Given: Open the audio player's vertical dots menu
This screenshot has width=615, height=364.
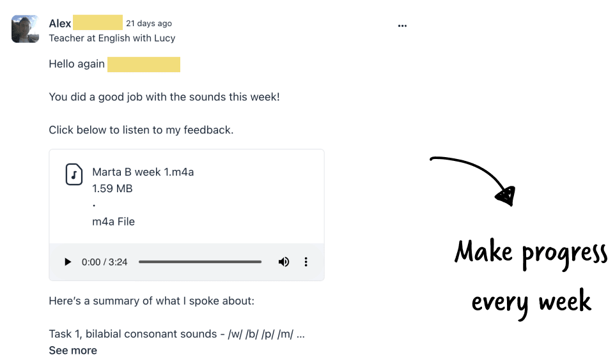Looking at the screenshot, I should pos(306,262).
